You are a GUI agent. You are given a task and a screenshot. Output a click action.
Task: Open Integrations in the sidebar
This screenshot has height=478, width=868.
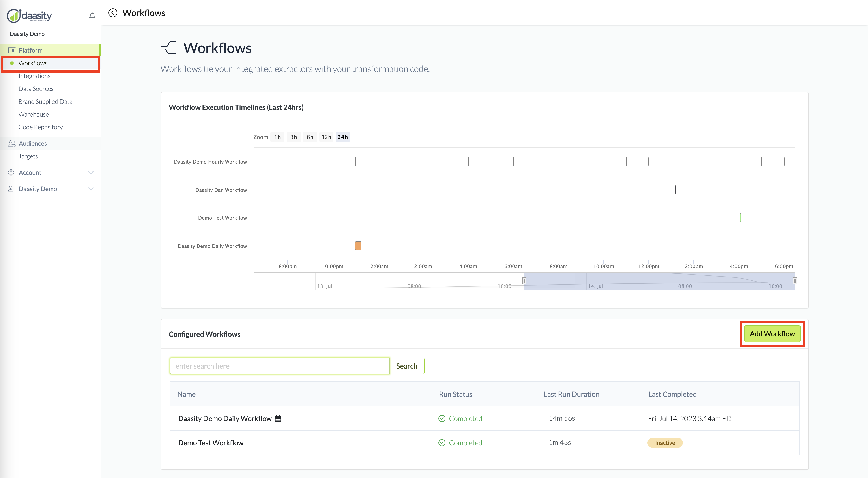pyautogui.click(x=34, y=76)
